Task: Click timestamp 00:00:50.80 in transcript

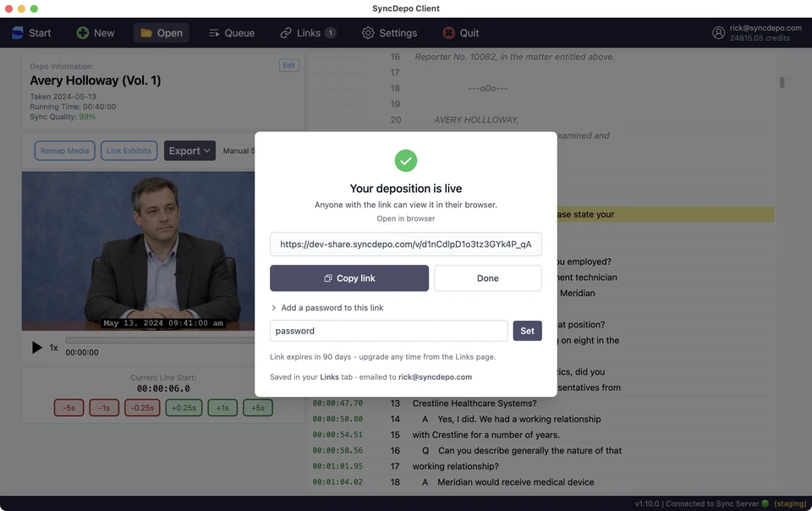Action: (x=337, y=419)
